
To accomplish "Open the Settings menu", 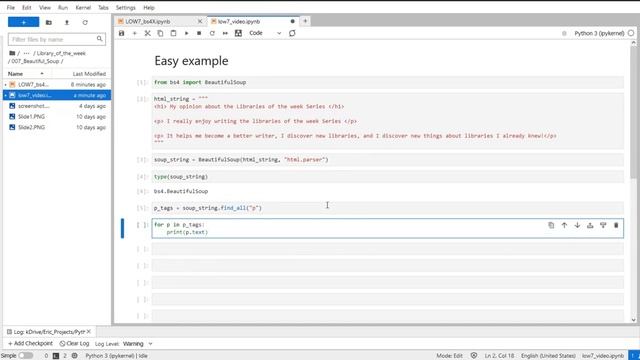I will point(126,7).
